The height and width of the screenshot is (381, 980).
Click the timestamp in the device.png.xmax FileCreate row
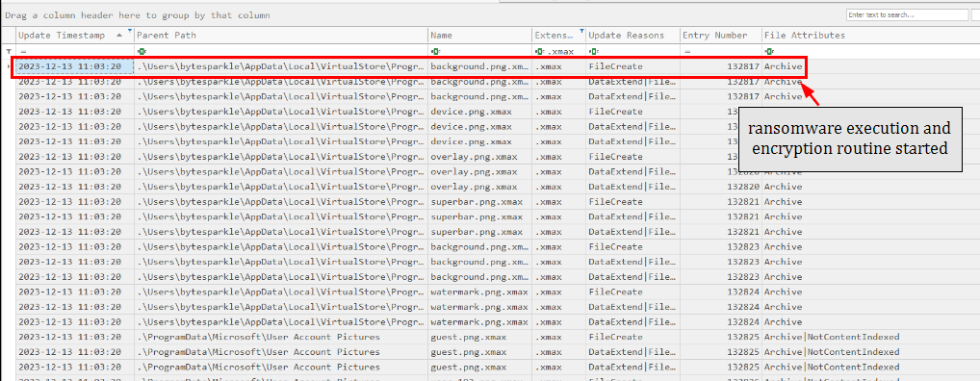[75, 112]
